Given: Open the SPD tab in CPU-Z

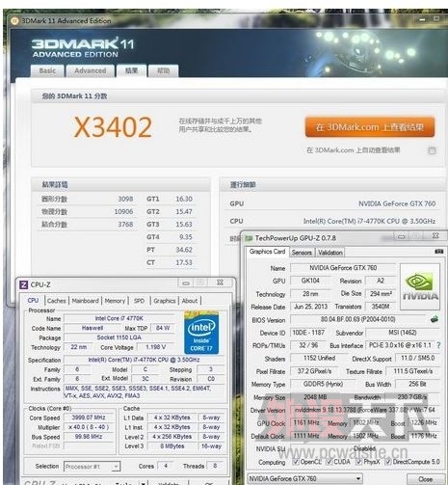Looking at the screenshot, I should click(139, 301).
